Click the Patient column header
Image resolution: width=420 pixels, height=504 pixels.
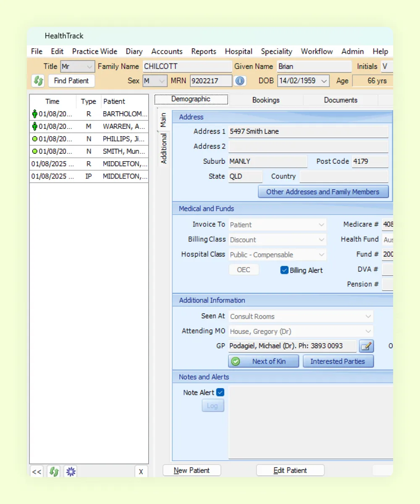click(125, 101)
